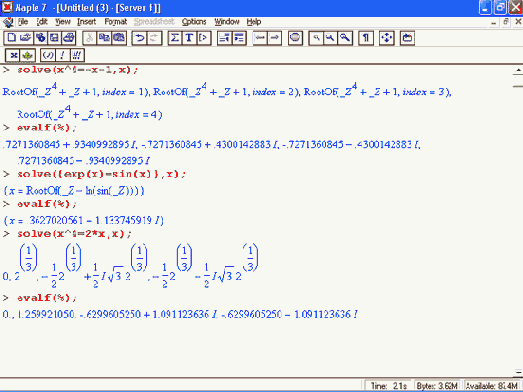Click the second section indent toolbar icon
Screen dimensions: 523x392
coord(239,38)
